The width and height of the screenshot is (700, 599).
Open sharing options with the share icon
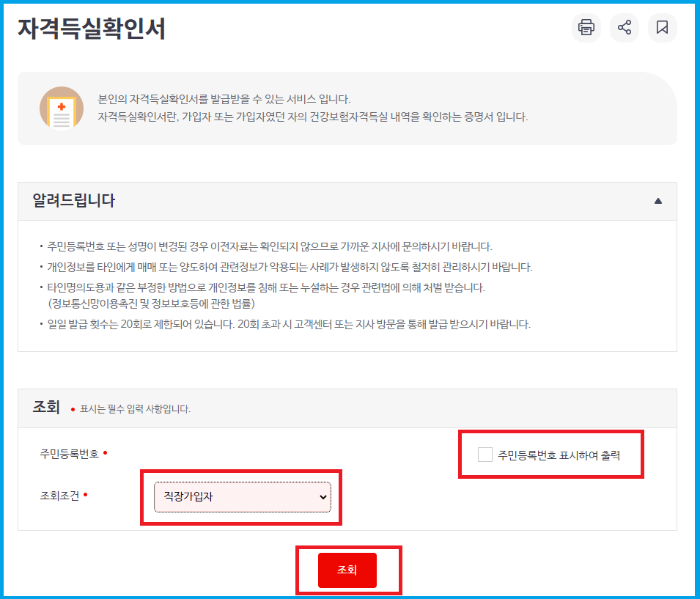tap(624, 28)
